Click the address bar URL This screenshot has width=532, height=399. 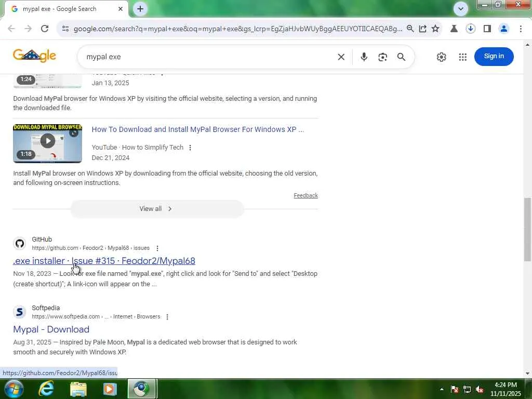[238, 29]
